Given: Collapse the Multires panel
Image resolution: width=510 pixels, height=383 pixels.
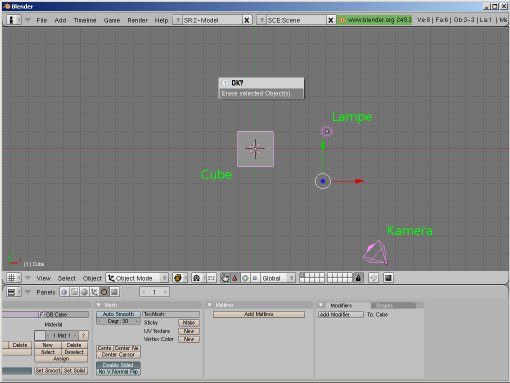Looking at the screenshot, I should [209, 305].
